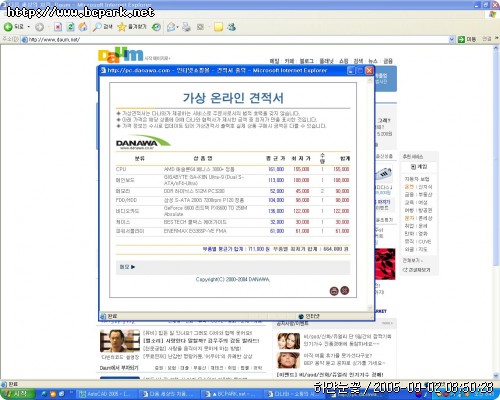This screenshot has width=500, height=400.
Task: Open the 메일 link in Daum top menu
Action: [x=274, y=61]
